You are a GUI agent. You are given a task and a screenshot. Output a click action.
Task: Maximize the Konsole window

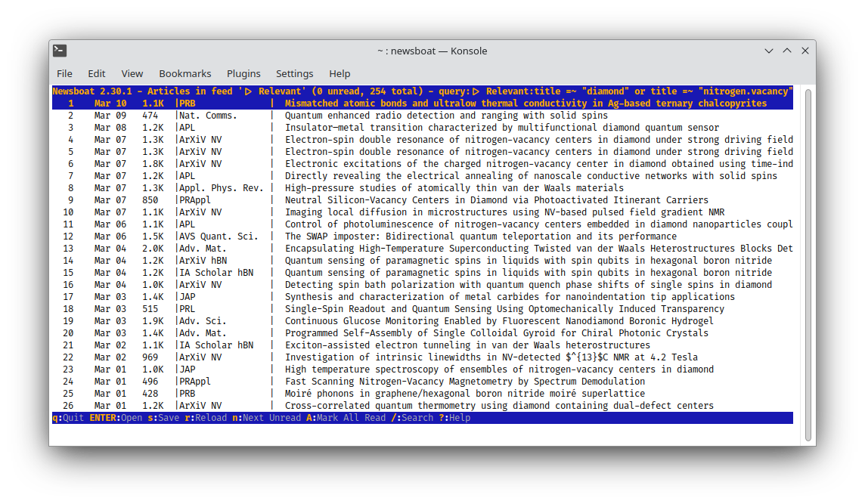click(787, 51)
